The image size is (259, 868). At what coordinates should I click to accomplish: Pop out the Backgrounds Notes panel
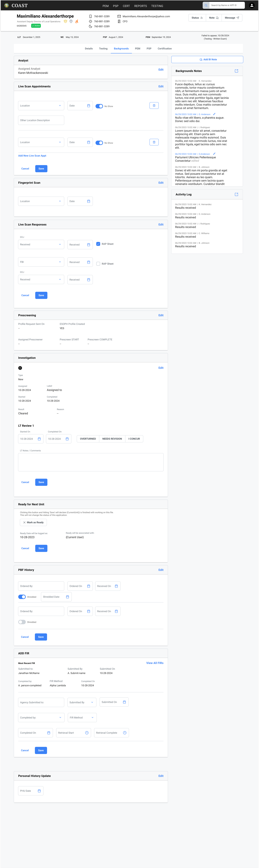(x=236, y=71)
